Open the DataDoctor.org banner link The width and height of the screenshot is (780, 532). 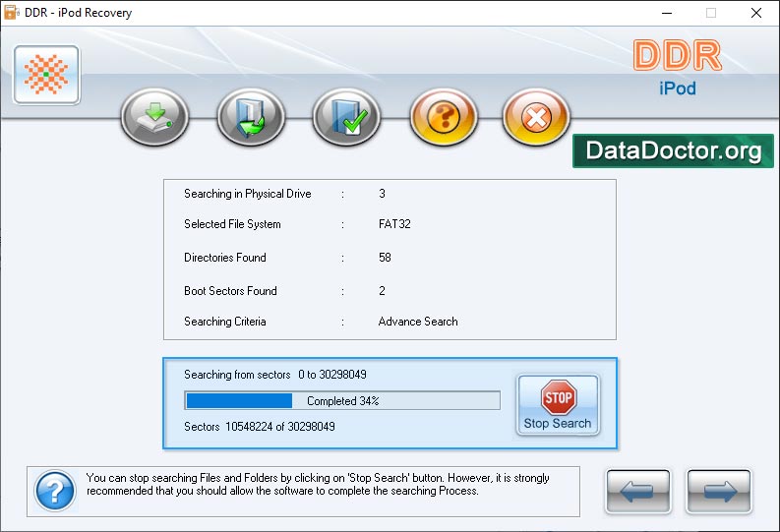click(673, 150)
